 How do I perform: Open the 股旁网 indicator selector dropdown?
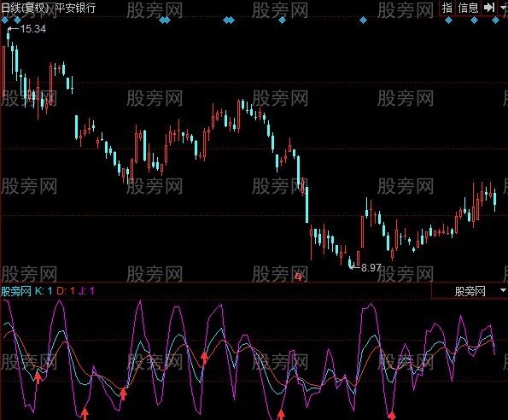pos(470,291)
